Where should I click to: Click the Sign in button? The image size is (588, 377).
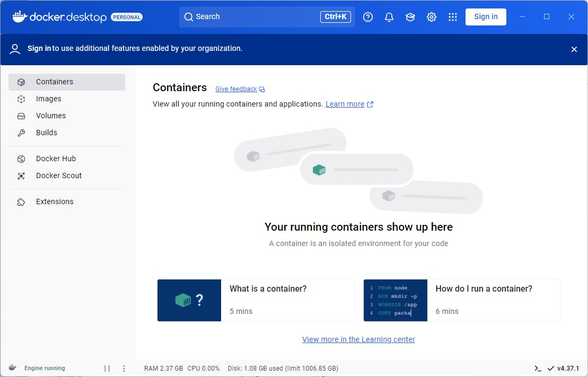coord(486,17)
